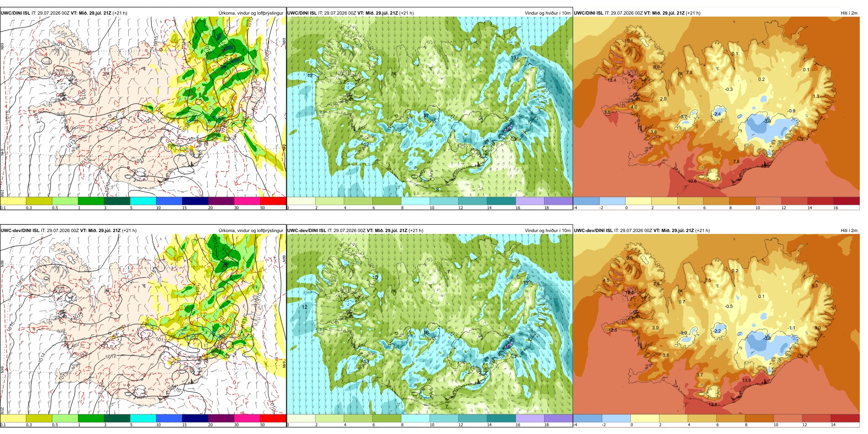
Task: Click the light blue -2 swatch in UWC-dev temperature legend
Action: (616, 418)
